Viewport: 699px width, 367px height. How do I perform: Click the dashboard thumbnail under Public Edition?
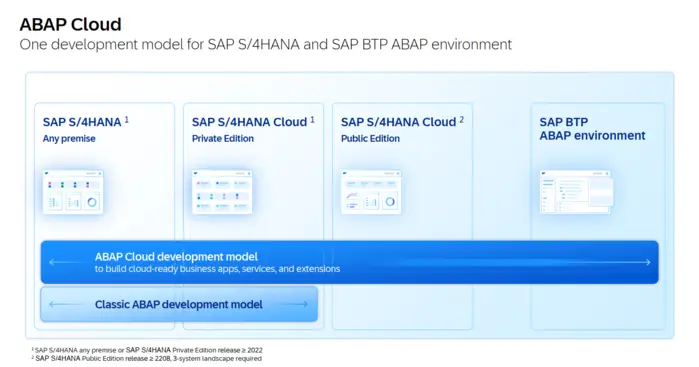click(371, 192)
